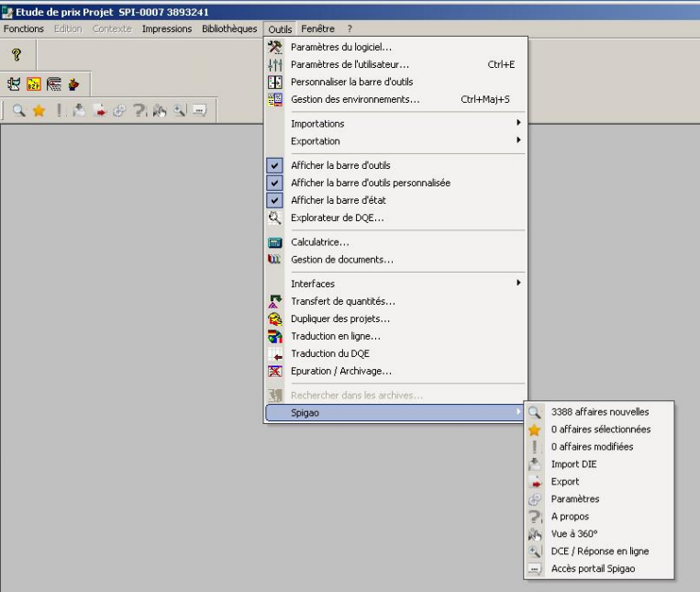Click the Spigao magnifier search toolbar icon
This screenshot has width=700, height=592.
(18, 110)
